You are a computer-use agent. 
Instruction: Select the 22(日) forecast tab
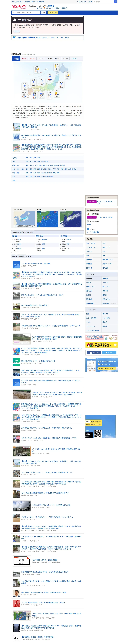tap(24, 58)
